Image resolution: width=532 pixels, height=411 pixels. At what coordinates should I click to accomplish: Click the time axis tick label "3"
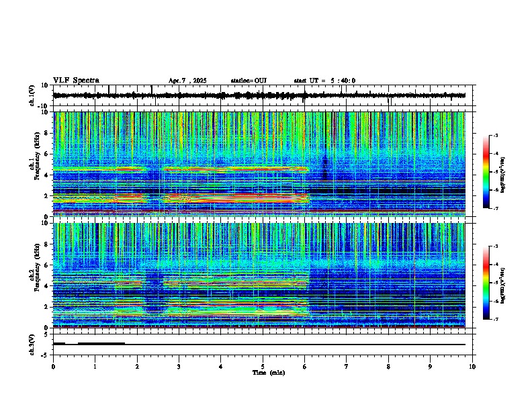point(179,367)
